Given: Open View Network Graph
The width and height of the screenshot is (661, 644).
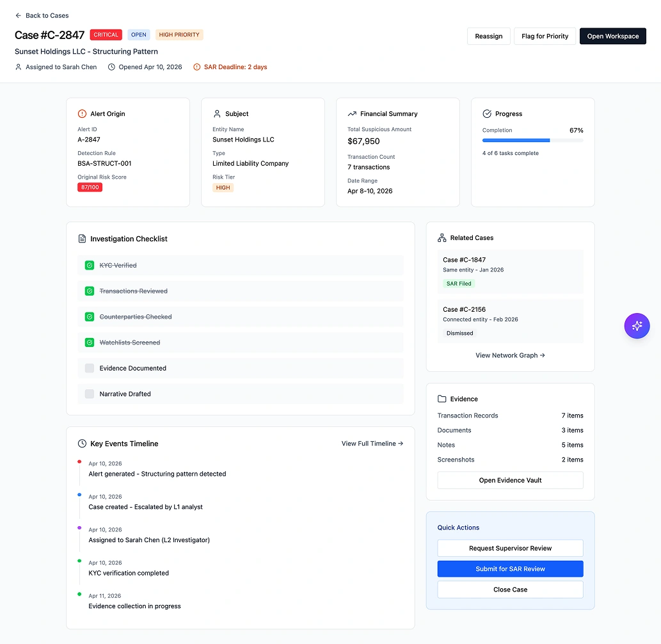Looking at the screenshot, I should [x=510, y=355].
